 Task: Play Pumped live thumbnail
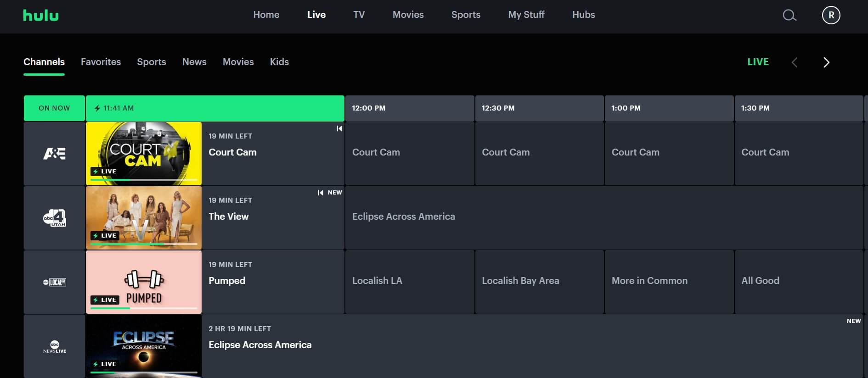(x=144, y=282)
